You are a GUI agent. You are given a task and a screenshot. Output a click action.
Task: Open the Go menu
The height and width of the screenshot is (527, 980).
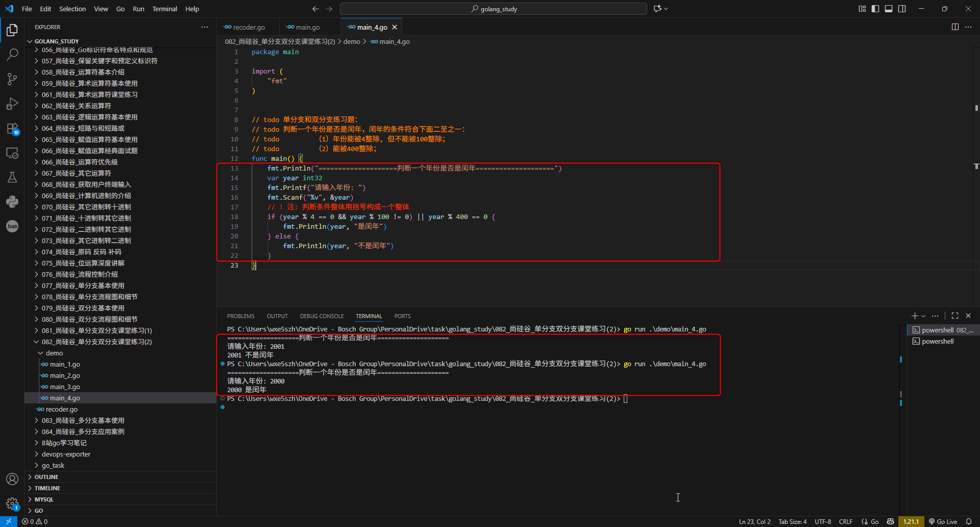tap(120, 9)
